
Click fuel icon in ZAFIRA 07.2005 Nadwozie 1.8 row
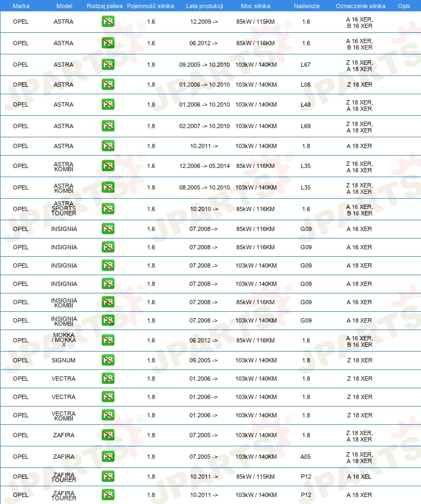pos(108,435)
